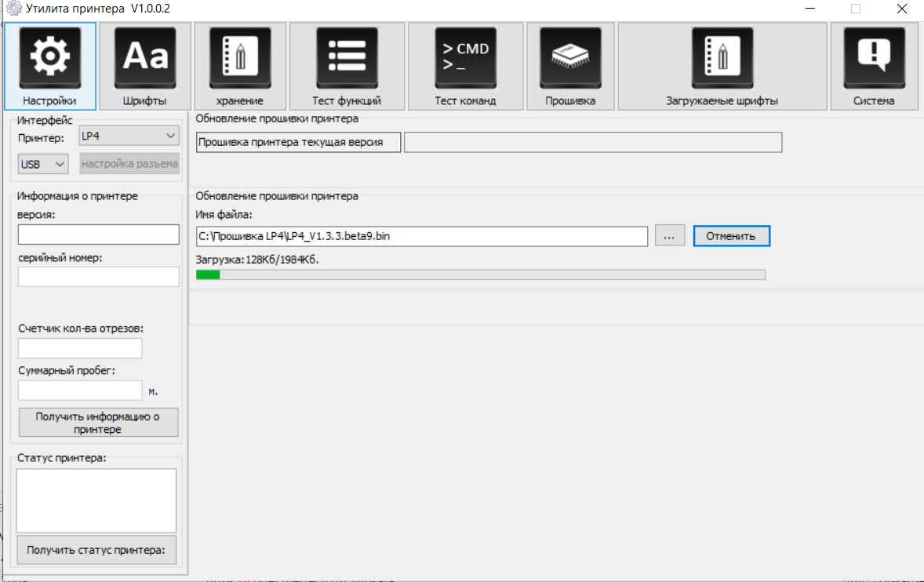Browse for firmware file with ... button
The image size is (924, 582).
coord(670,235)
